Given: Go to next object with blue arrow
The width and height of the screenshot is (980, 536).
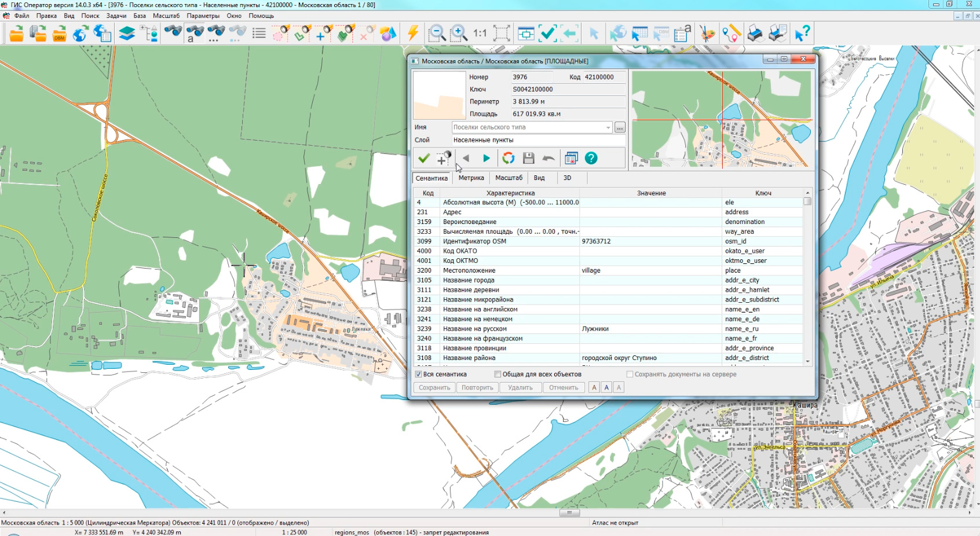Looking at the screenshot, I should coord(487,158).
